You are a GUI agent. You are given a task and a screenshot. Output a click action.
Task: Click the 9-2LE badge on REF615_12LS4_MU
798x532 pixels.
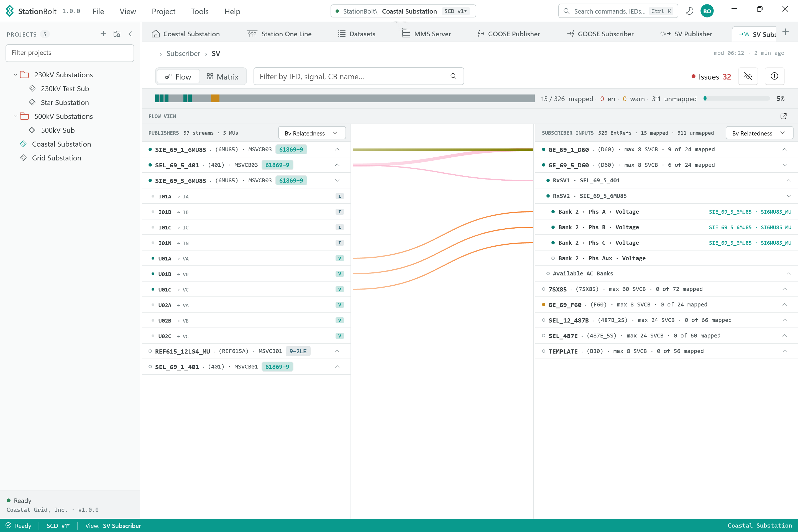[x=298, y=351]
